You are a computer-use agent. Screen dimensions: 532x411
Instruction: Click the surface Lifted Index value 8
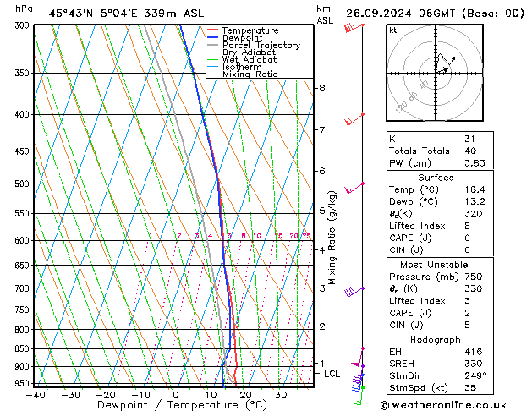point(468,226)
